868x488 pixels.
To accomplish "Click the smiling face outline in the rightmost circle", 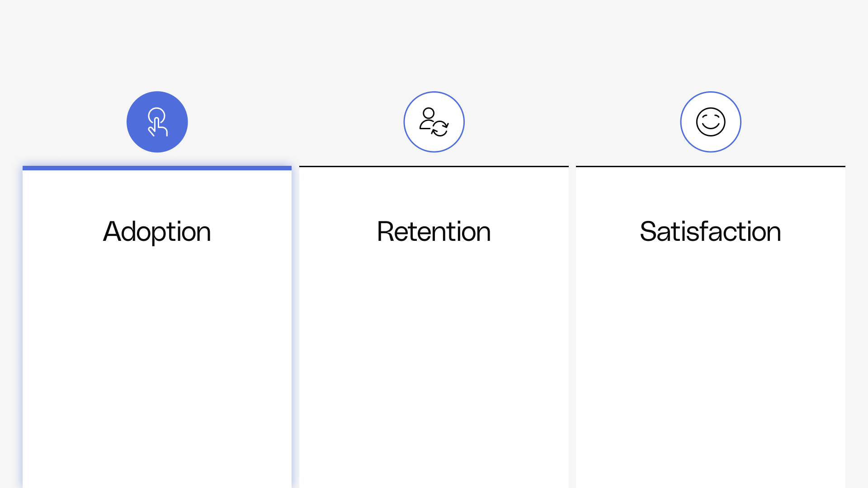I will tap(710, 122).
